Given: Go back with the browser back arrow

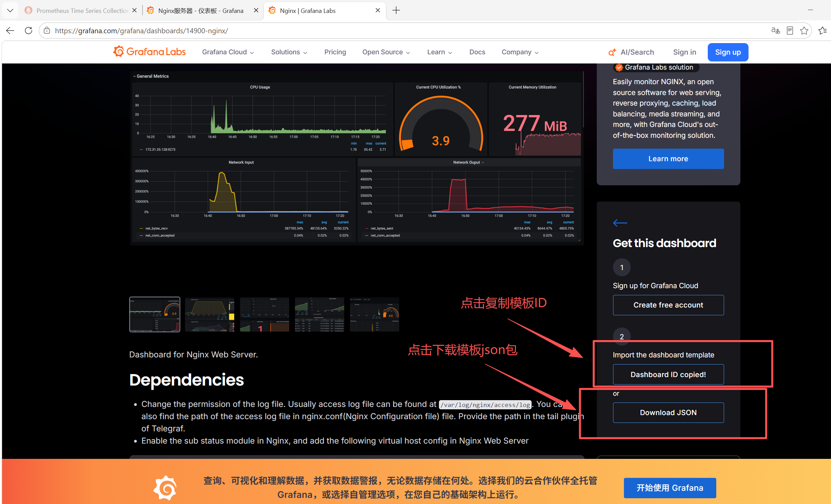Looking at the screenshot, I should point(10,31).
